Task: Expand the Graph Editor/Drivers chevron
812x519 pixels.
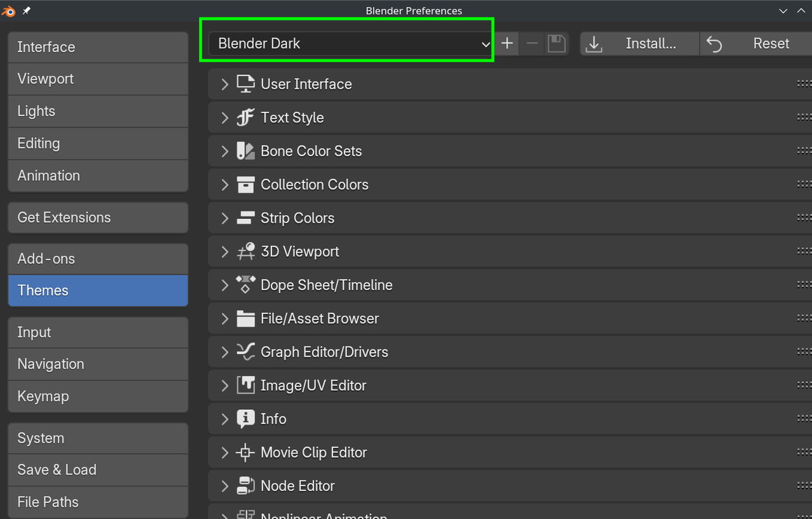Action: 225,352
